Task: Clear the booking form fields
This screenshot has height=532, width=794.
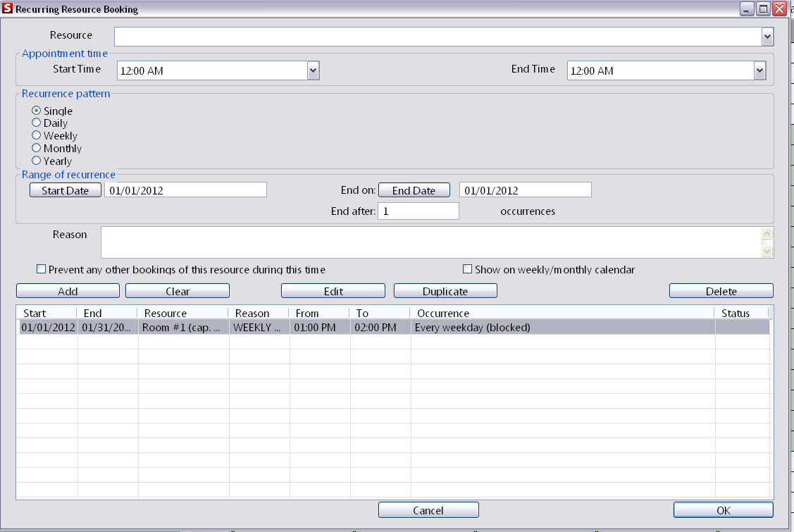Action: tap(177, 290)
